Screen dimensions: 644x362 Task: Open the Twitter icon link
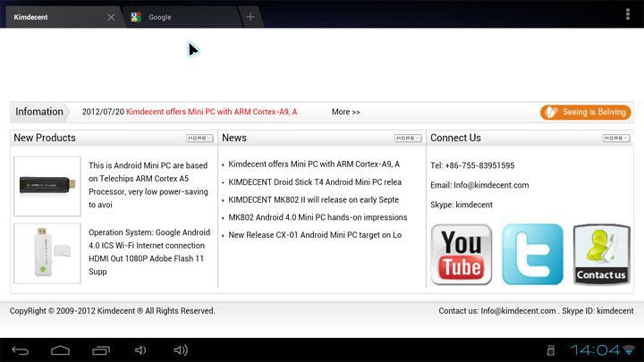532,255
